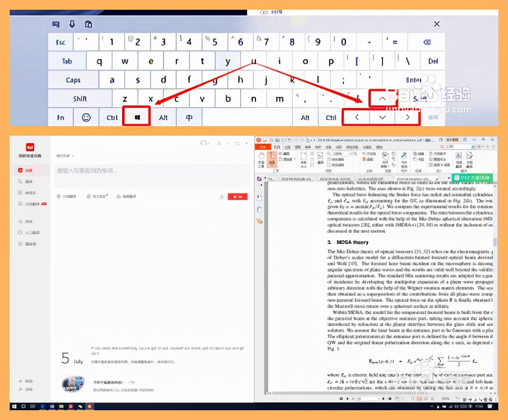
Task: Tap the Enter key
Action: 414,80
